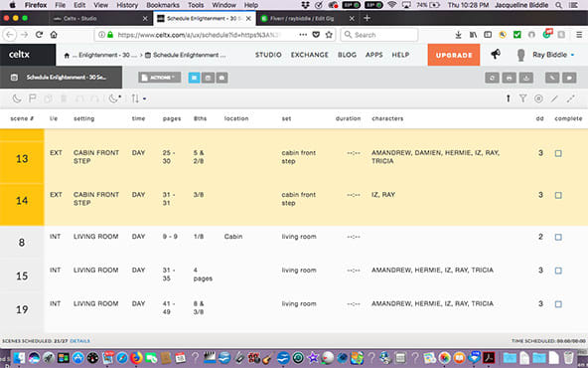This screenshot has width=588, height=368.
Task: Click the Schedule Enlightenment breadcrumb link
Action: tap(186, 56)
